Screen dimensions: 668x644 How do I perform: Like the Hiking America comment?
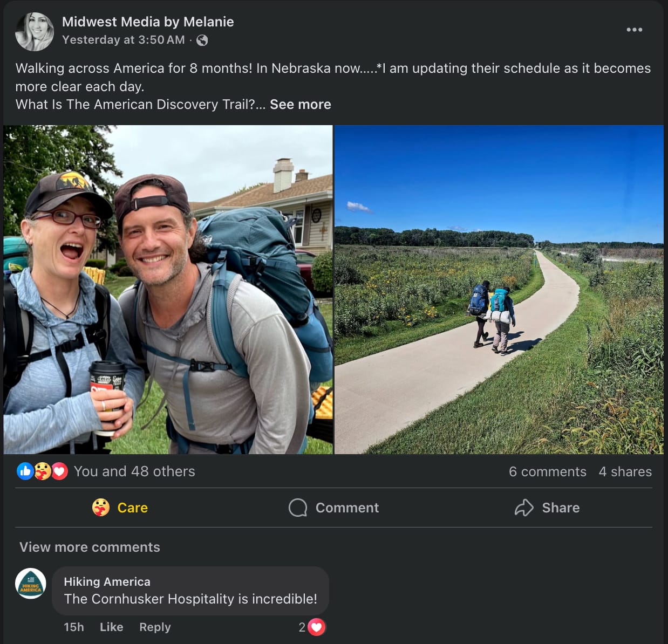(x=111, y=627)
